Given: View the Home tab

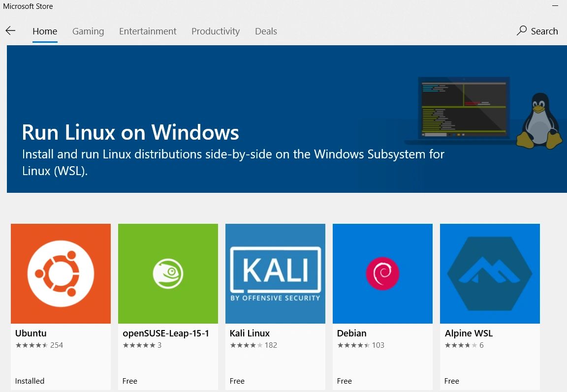Looking at the screenshot, I should tap(45, 31).
